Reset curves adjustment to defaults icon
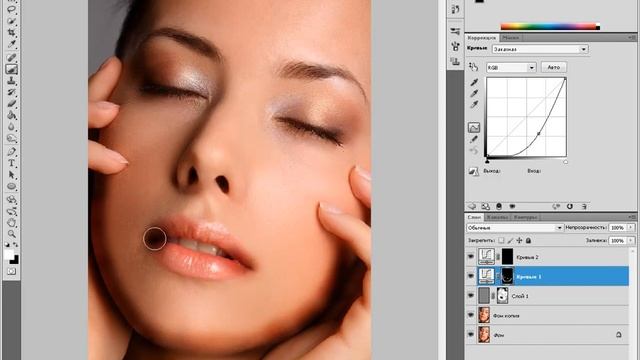The width and height of the screenshot is (640, 360). [x=569, y=207]
